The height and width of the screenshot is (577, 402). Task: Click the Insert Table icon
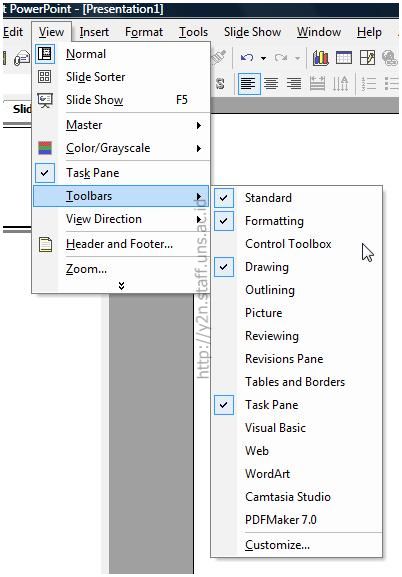(343, 58)
